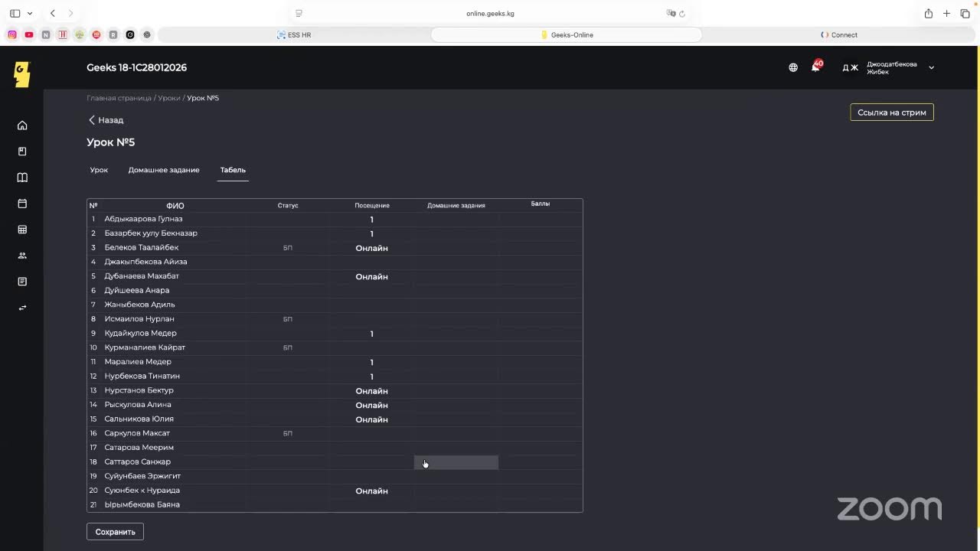Click attendance value for Кудайкулов Медер
The width and height of the screenshot is (980, 551).
pyautogui.click(x=372, y=334)
